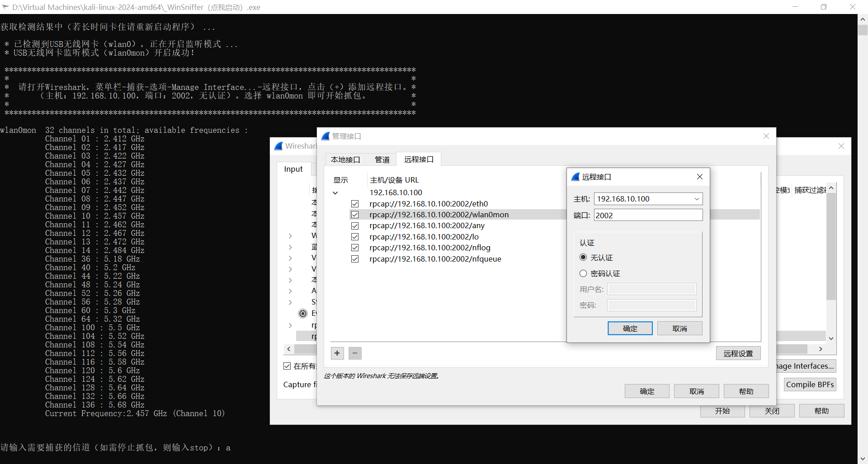The width and height of the screenshot is (868, 464).
Task: Click up arrow of capture list vertical scrollbar
Action: click(831, 188)
